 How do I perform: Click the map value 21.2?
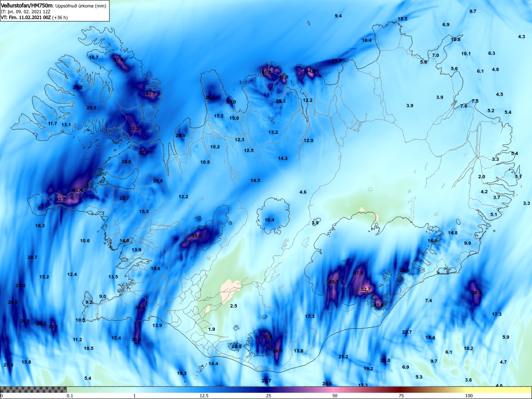pyautogui.click(x=343, y=357)
